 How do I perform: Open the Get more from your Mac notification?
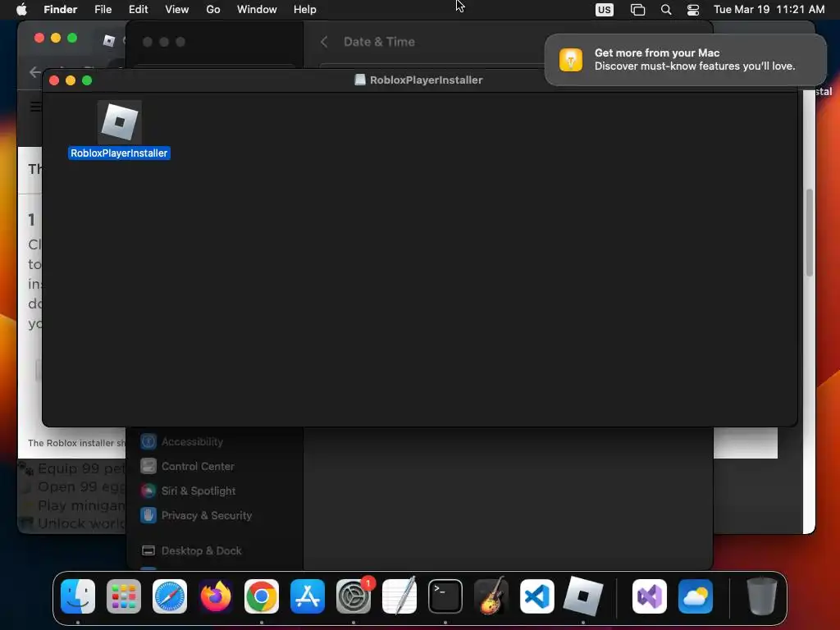point(686,59)
